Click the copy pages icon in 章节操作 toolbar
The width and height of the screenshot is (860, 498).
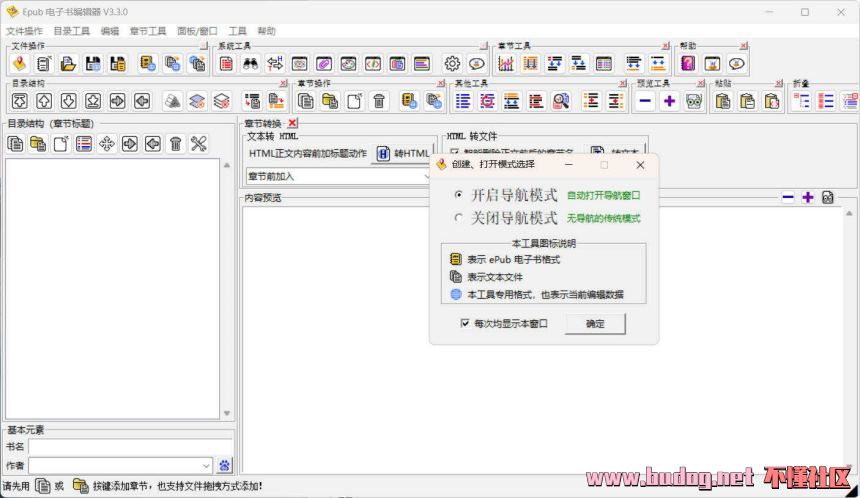click(x=305, y=101)
